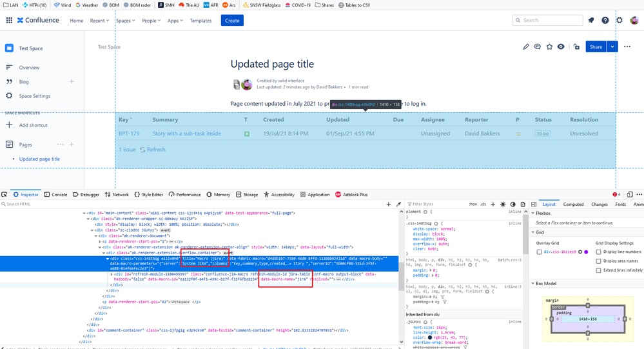Open the more actions ellipsis for page
Image resolution: width=644 pixels, height=349 pixels.
pos(627,47)
